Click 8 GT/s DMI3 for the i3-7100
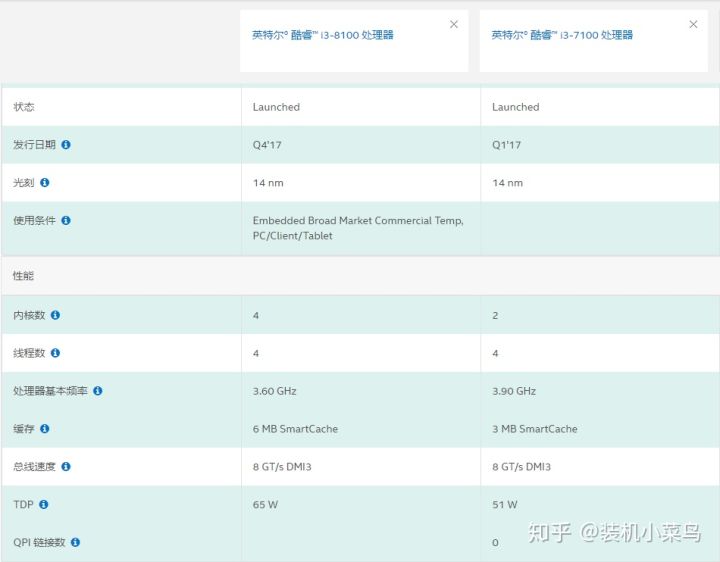Screen dimensions: 720x562 click(x=521, y=467)
